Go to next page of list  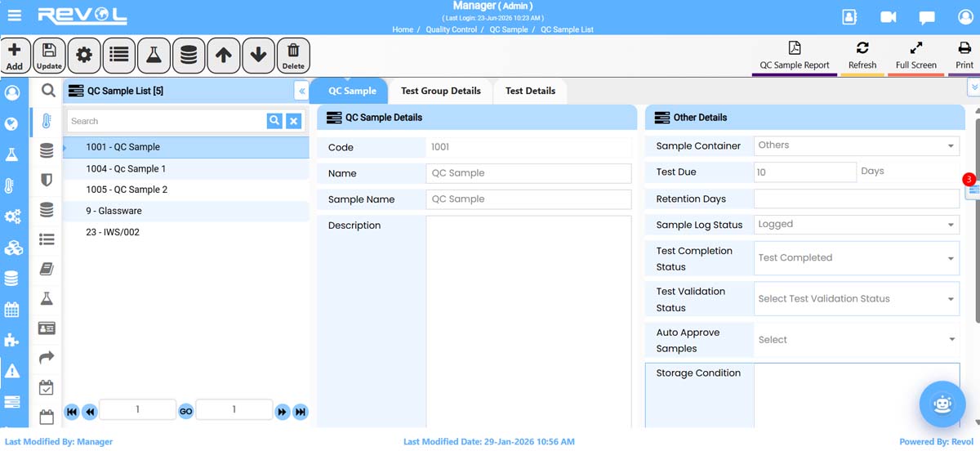pyautogui.click(x=283, y=412)
